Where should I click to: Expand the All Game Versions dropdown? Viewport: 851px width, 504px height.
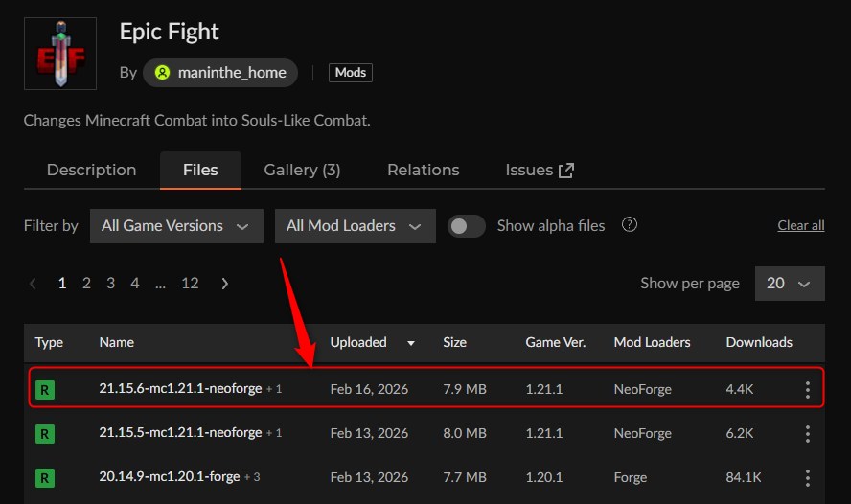[x=176, y=226]
